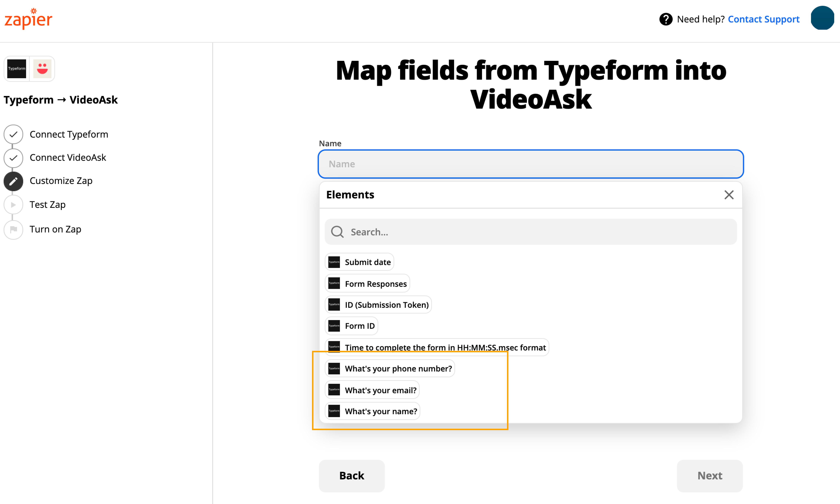Click Typeform icon beside Submit date
The height and width of the screenshot is (504, 840).
[334, 262]
